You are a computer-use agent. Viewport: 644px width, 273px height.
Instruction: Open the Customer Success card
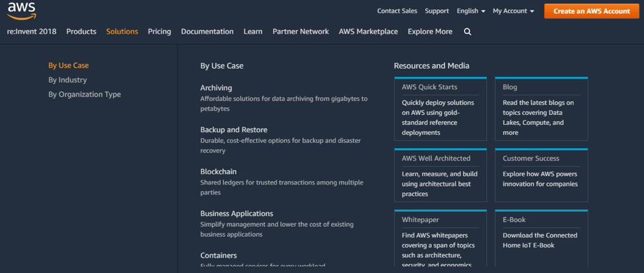tap(542, 175)
